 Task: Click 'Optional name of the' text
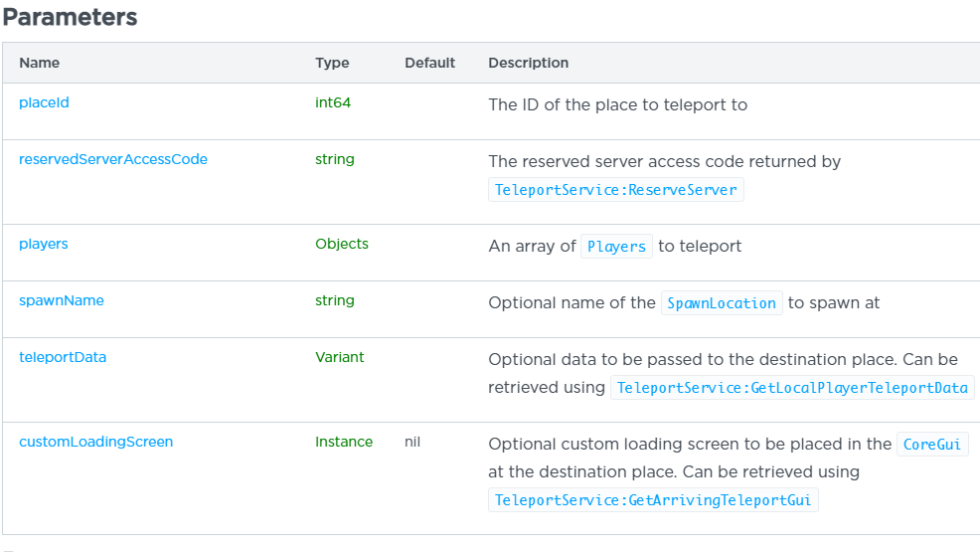point(572,303)
